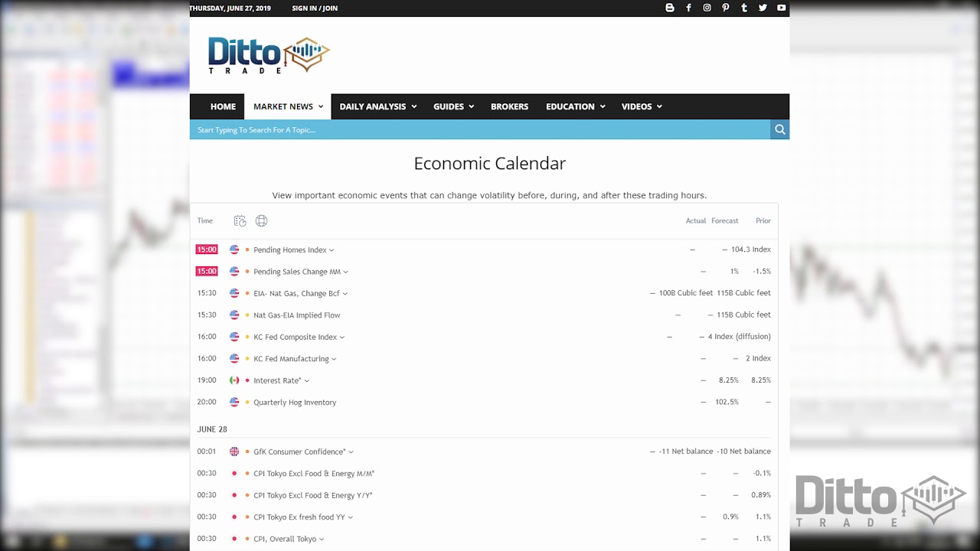Open the Facebook social icon

(688, 8)
